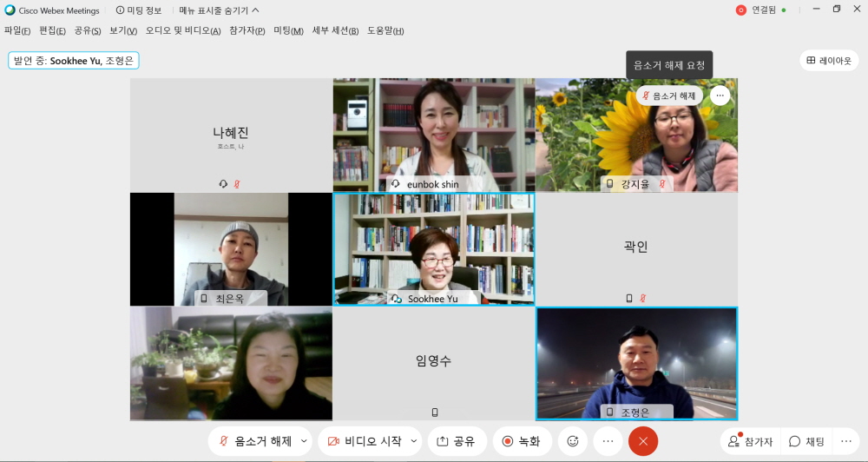Click the info icon next to 미팅 정보

click(120, 10)
